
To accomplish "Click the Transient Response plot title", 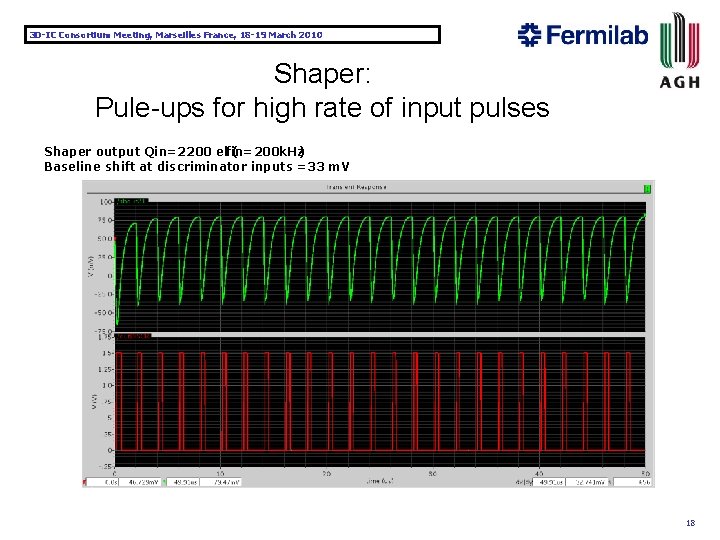I will point(356,187).
